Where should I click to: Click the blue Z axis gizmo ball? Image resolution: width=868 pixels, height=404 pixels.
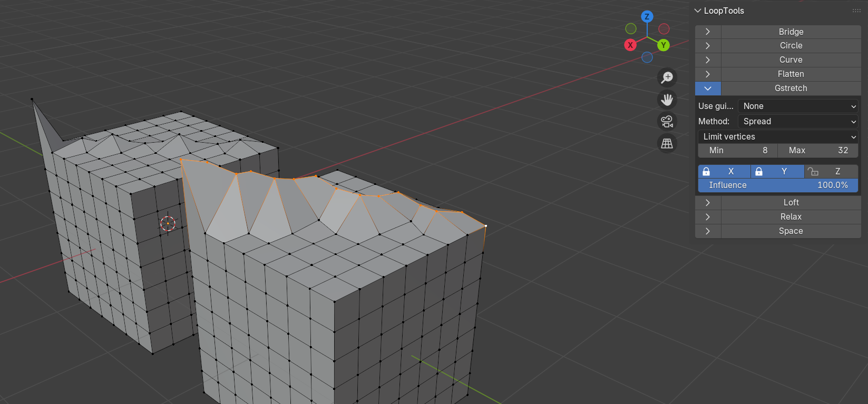[647, 17]
